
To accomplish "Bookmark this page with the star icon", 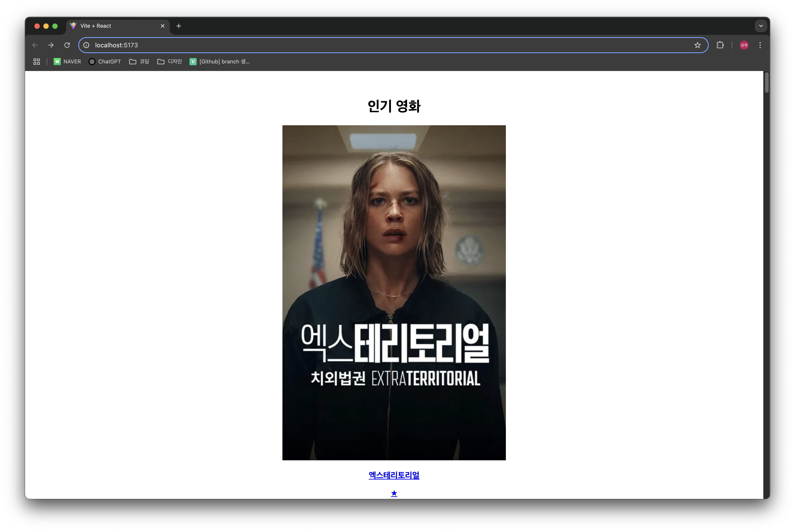I will tap(697, 45).
